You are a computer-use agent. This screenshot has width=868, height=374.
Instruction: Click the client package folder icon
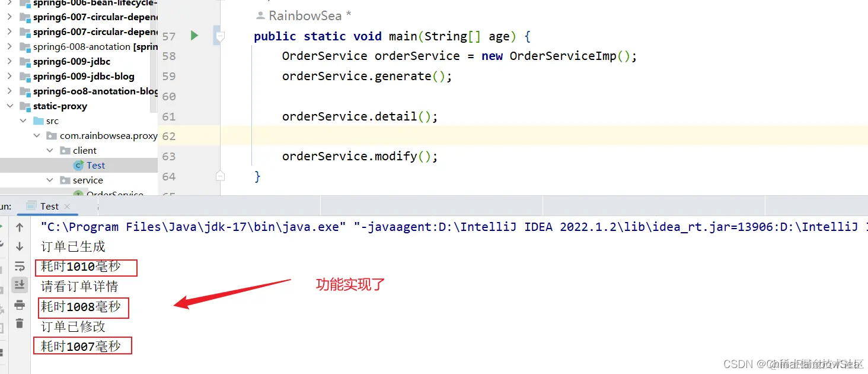(x=65, y=151)
